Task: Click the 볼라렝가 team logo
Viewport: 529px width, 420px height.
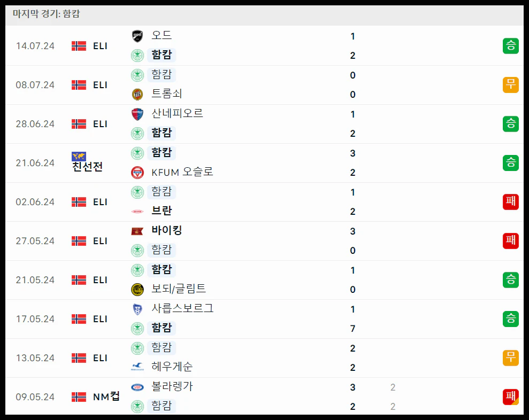Action: [137, 387]
